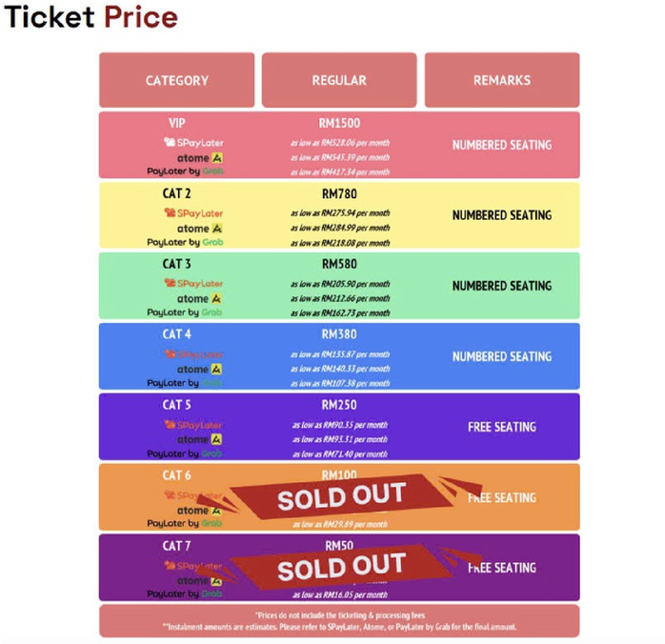Select the VIP RM1500 price
Viewport: 665px width, 644px height.
[x=339, y=124]
